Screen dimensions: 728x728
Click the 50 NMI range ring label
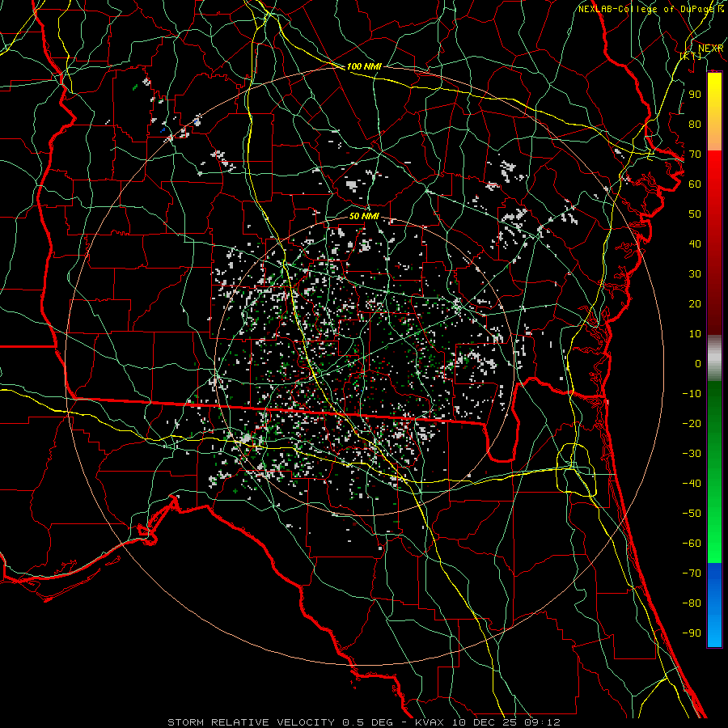364,216
